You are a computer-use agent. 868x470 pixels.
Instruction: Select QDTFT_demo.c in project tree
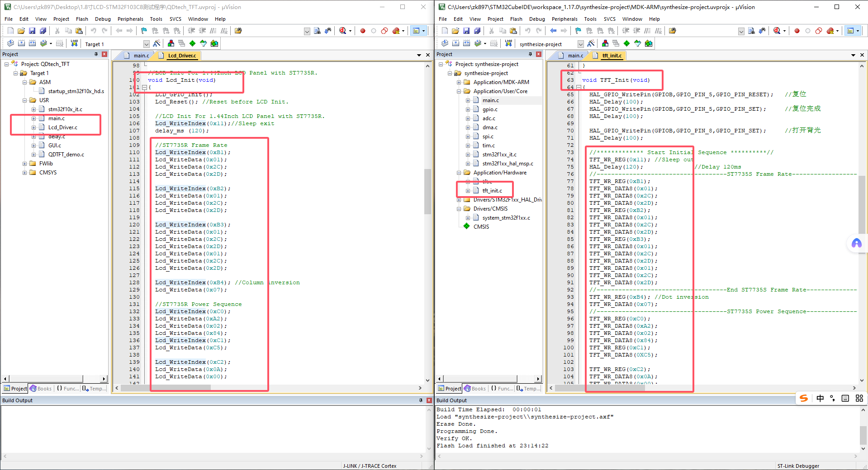66,155
